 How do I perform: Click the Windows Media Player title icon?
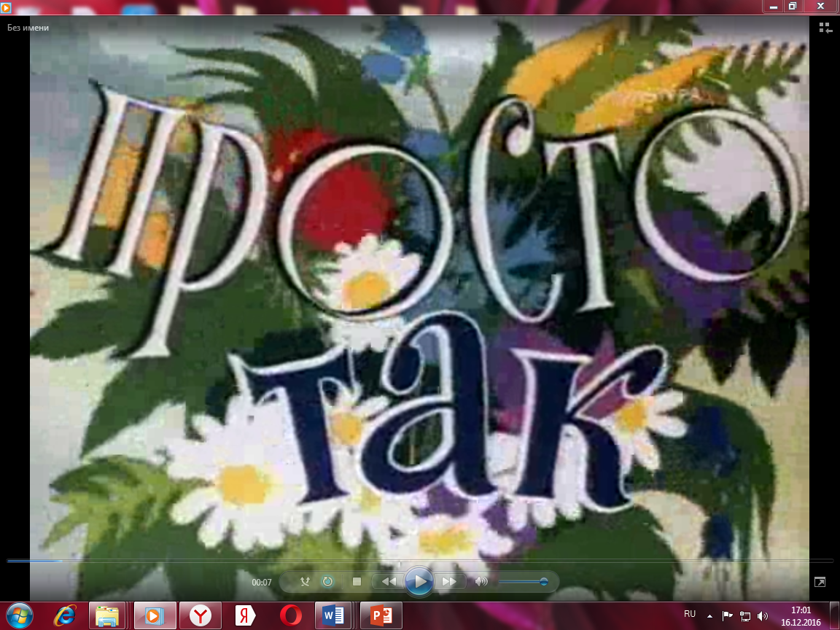point(5,7)
